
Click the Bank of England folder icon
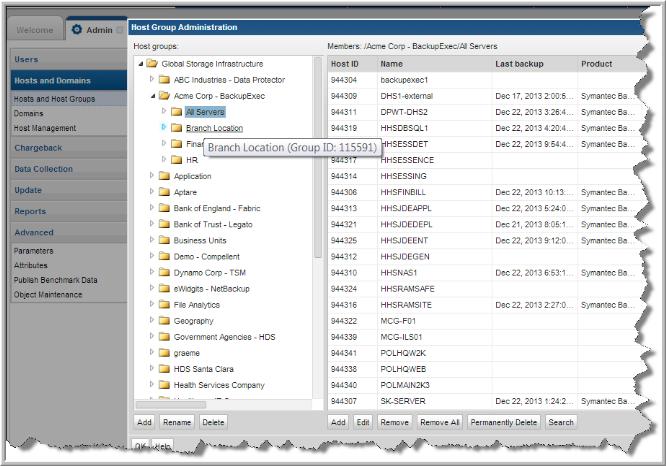163,208
